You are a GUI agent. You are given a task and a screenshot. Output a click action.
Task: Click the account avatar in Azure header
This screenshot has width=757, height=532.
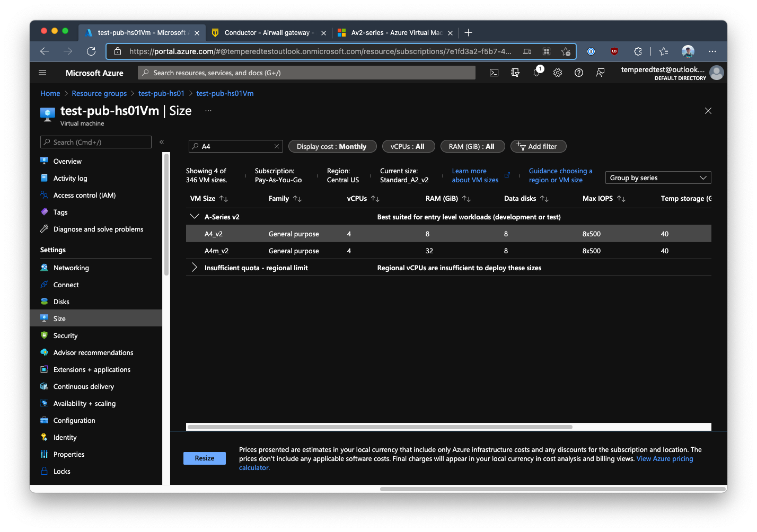click(717, 73)
